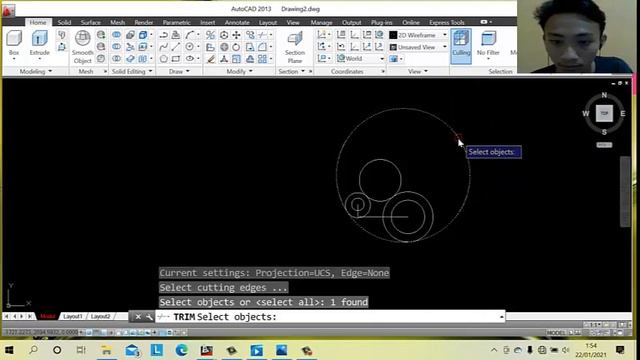The width and height of the screenshot is (640, 360).
Task: Select the Ellipse draw tool
Action: 189,59
